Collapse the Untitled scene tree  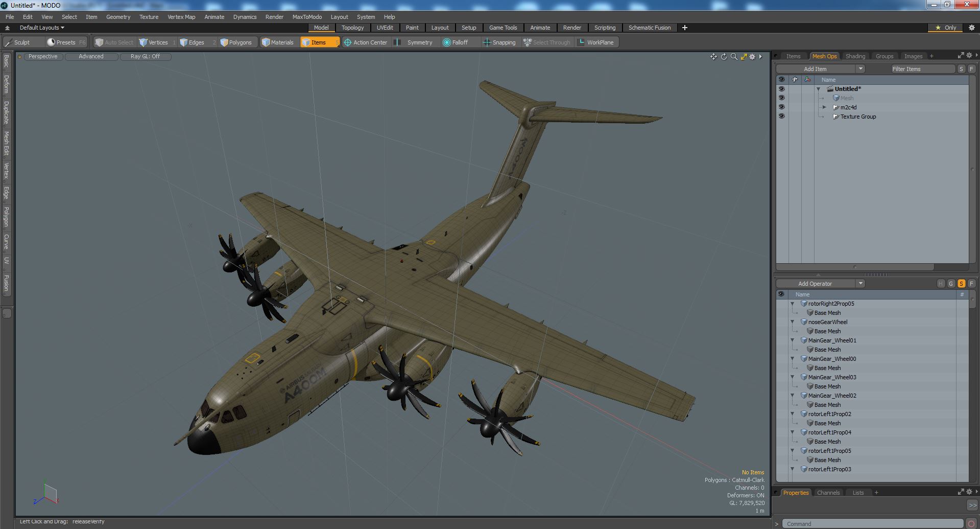point(818,89)
